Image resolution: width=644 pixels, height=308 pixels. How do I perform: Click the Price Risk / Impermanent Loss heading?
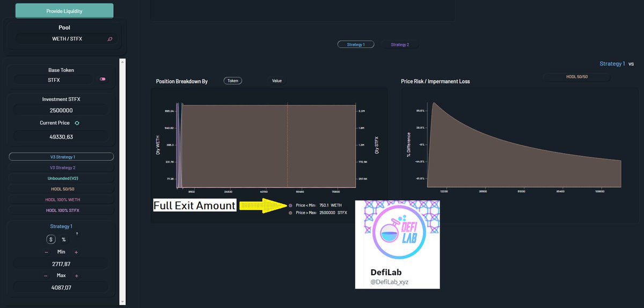435,82
